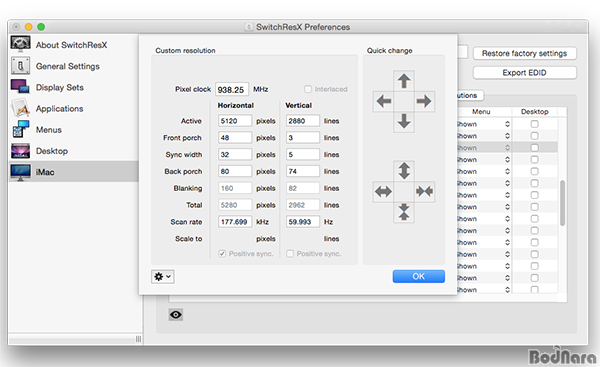Screen dimensions: 600x367
Task: Move picture right with Quick change arrow
Action: 424,101
